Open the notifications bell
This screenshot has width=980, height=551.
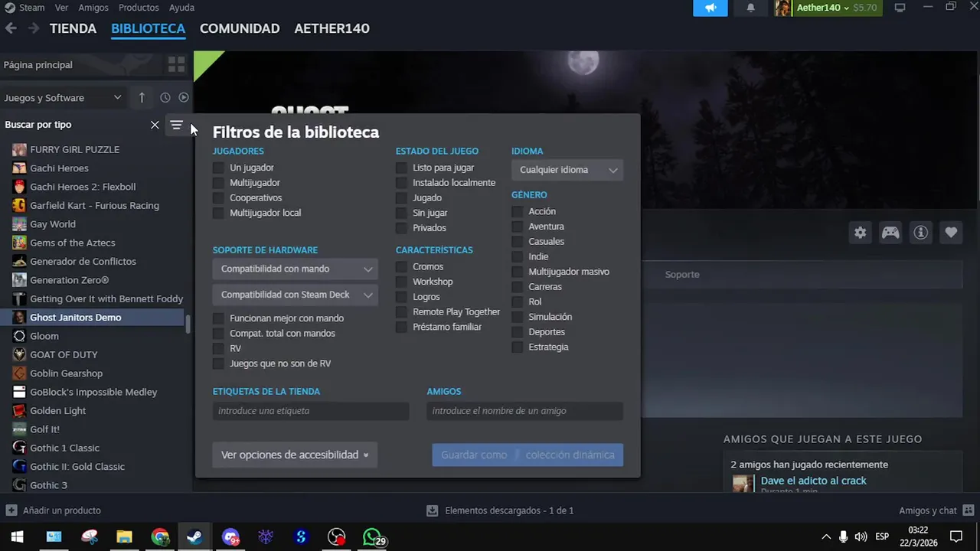pyautogui.click(x=750, y=8)
